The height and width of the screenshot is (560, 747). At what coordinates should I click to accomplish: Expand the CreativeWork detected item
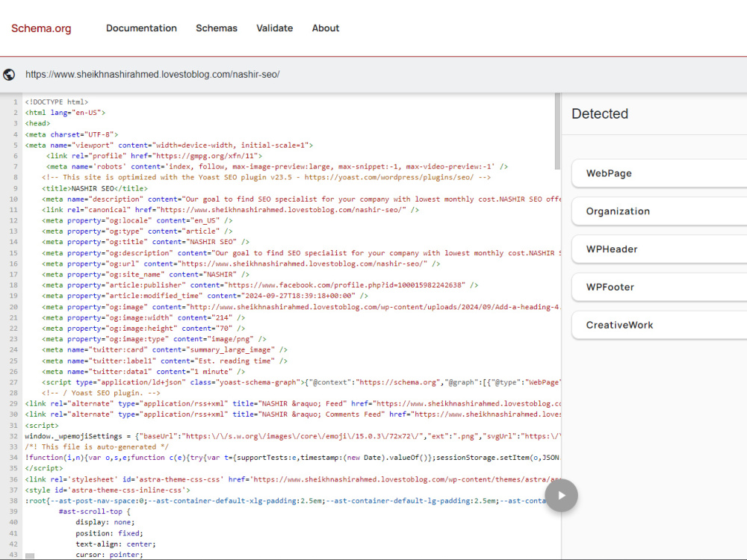pyautogui.click(x=660, y=326)
